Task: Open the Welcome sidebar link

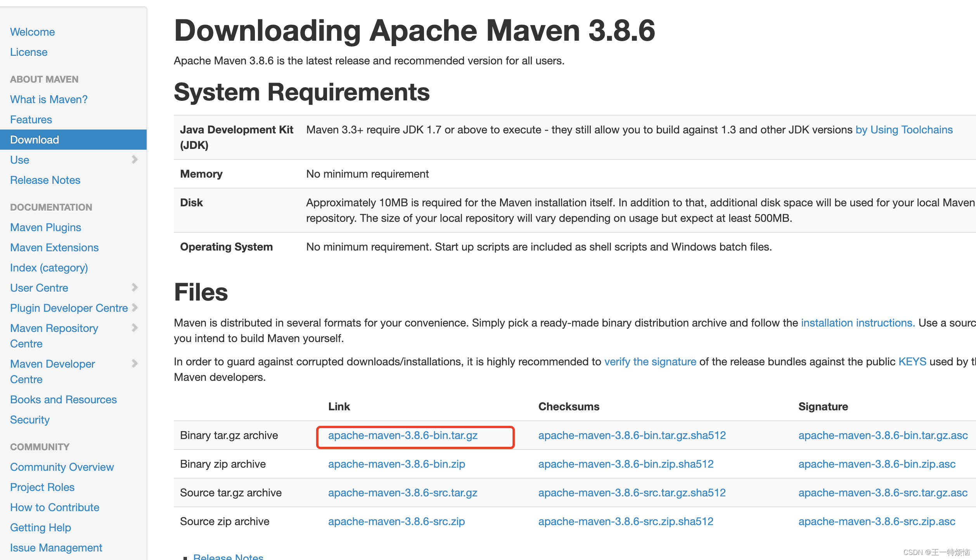Action: pyautogui.click(x=32, y=32)
